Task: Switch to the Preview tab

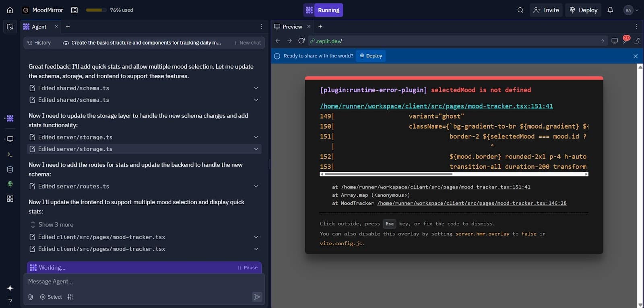Action: (x=288, y=27)
